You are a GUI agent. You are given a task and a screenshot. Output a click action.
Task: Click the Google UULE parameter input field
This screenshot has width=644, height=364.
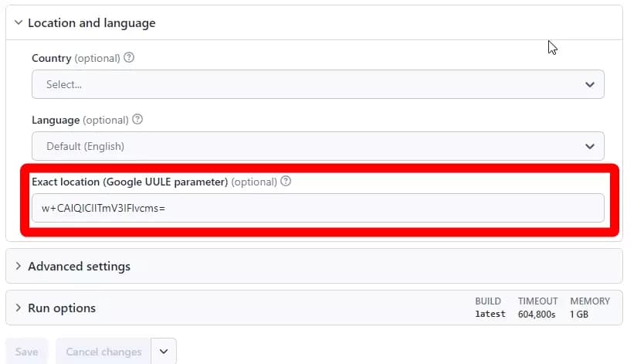(x=318, y=208)
